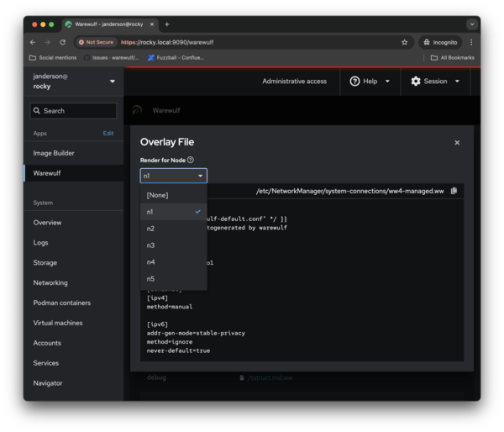Image resolution: width=504 pixels, height=432 pixels.
Task: Select n2 in node list
Action: 174,229
